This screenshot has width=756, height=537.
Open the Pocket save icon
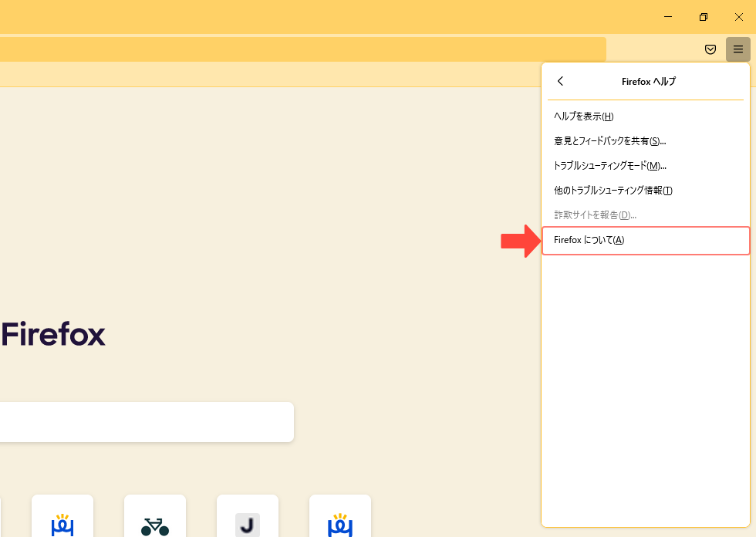pos(710,49)
